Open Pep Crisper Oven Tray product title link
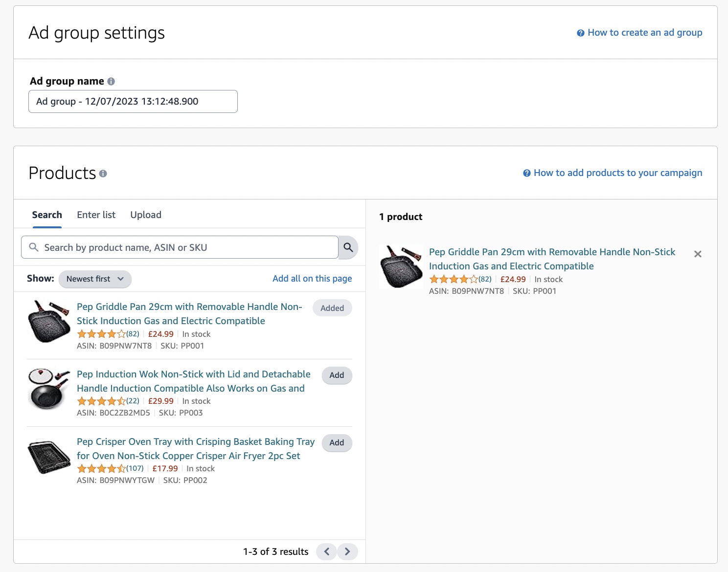 (196, 449)
